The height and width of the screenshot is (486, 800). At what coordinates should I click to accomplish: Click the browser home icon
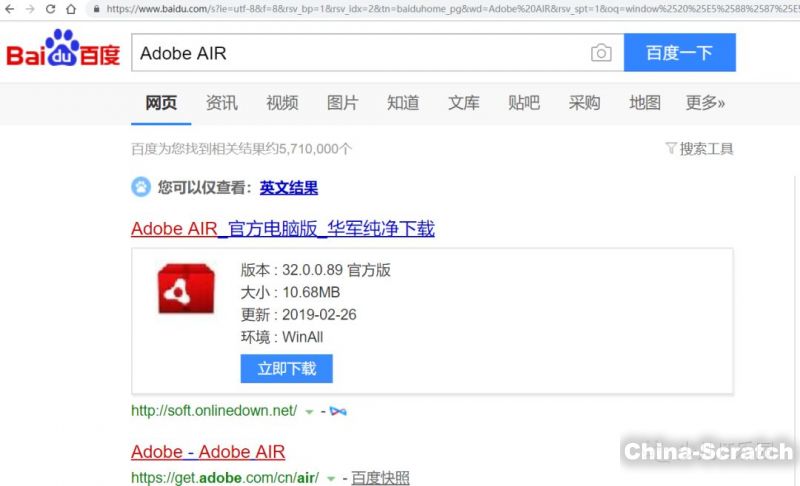pos(70,9)
